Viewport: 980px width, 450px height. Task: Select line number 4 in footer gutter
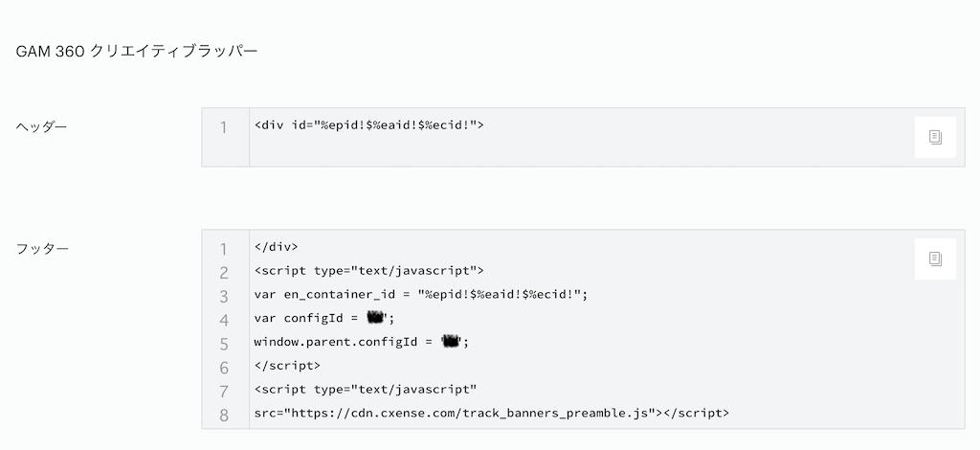224,321
